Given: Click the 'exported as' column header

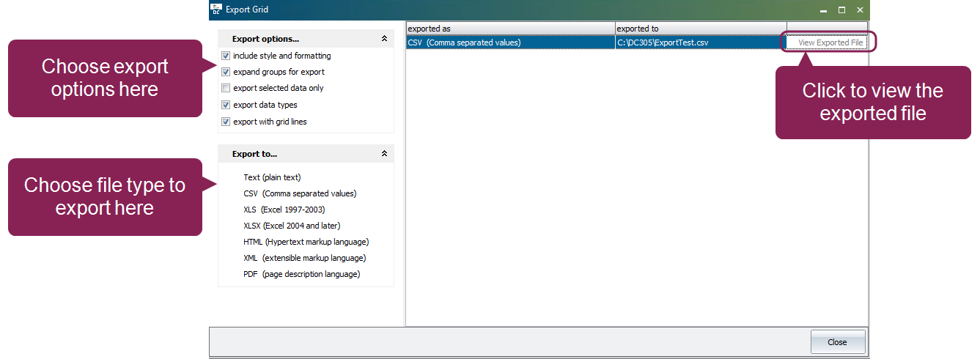Looking at the screenshot, I should [510, 29].
